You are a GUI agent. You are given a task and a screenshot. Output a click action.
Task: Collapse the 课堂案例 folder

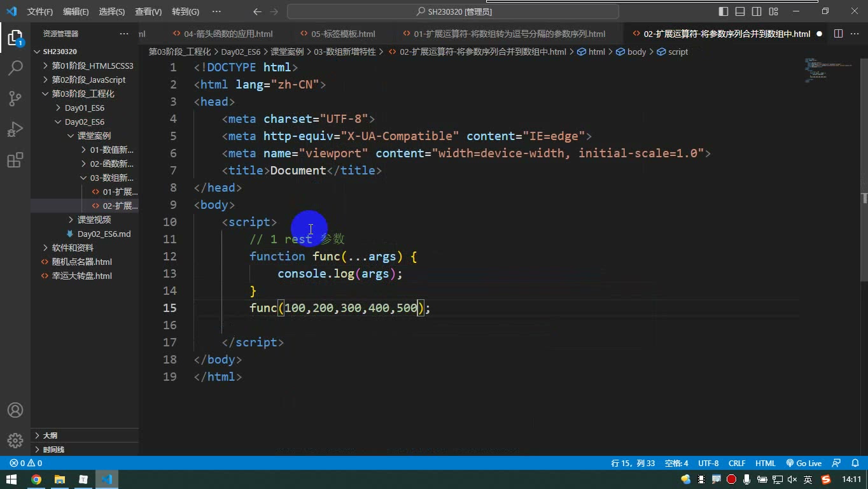click(85, 136)
